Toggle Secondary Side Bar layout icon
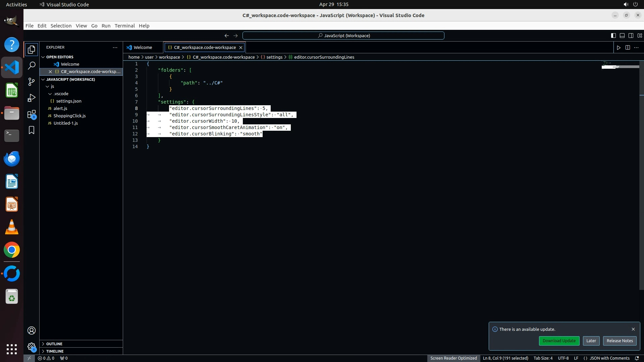 click(631, 36)
